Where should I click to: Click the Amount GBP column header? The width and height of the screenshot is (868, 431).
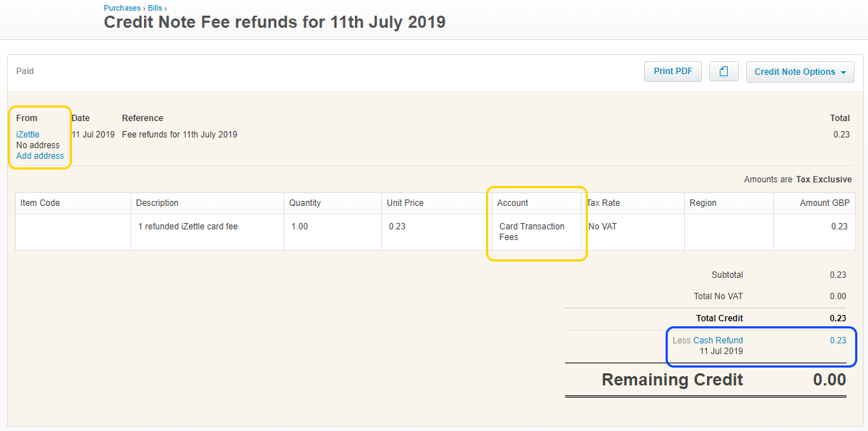825,203
